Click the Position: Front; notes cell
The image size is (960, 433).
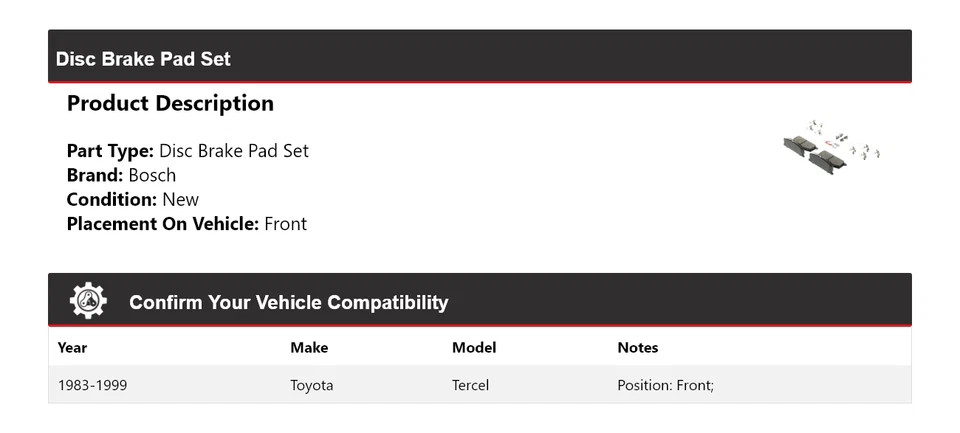(x=665, y=385)
